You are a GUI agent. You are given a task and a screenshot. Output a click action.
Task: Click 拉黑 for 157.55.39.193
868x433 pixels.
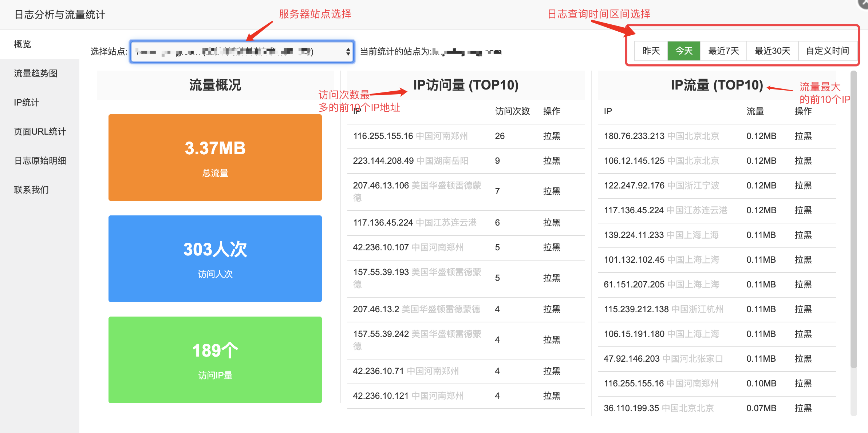click(x=552, y=278)
